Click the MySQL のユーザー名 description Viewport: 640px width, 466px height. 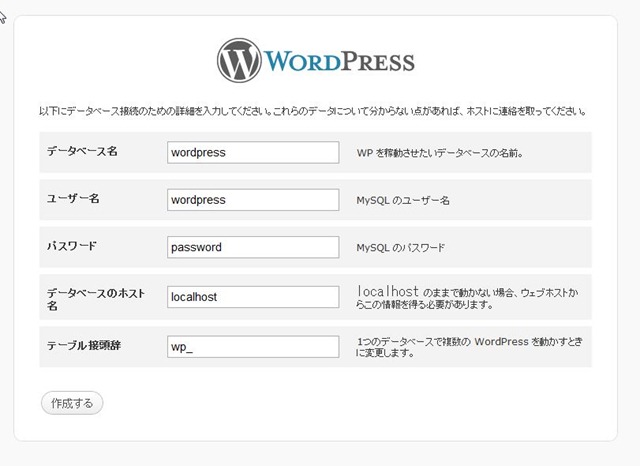(403, 201)
